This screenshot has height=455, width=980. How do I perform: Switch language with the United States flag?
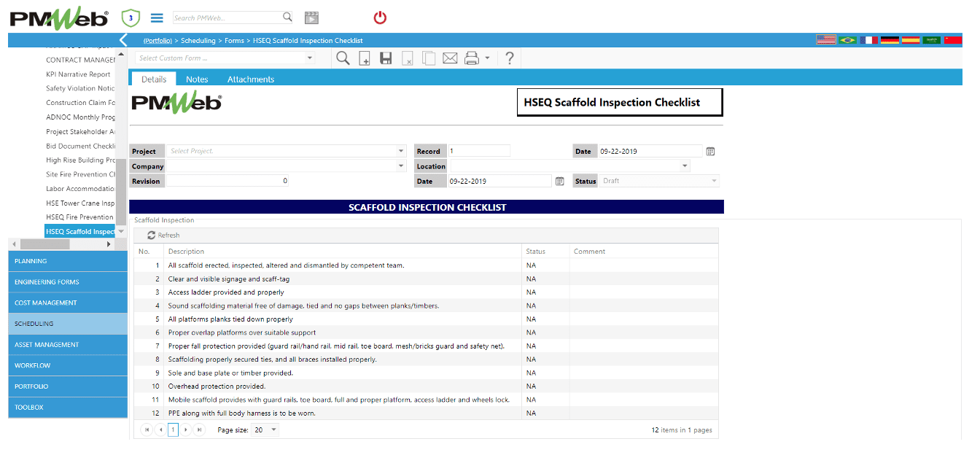pos(826,39)
